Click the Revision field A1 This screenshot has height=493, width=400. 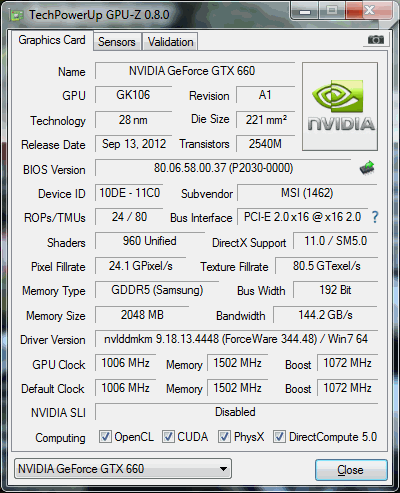click(266, 95)
